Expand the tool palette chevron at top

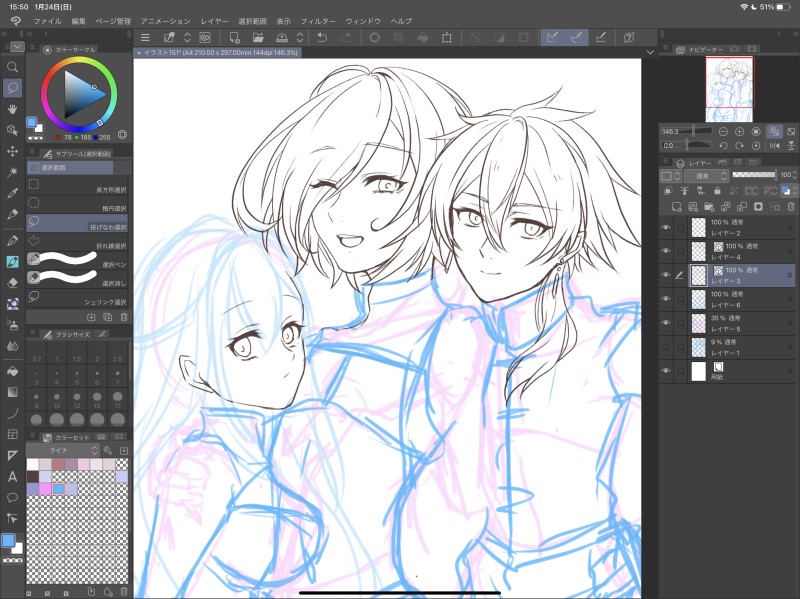coord(17,47)
